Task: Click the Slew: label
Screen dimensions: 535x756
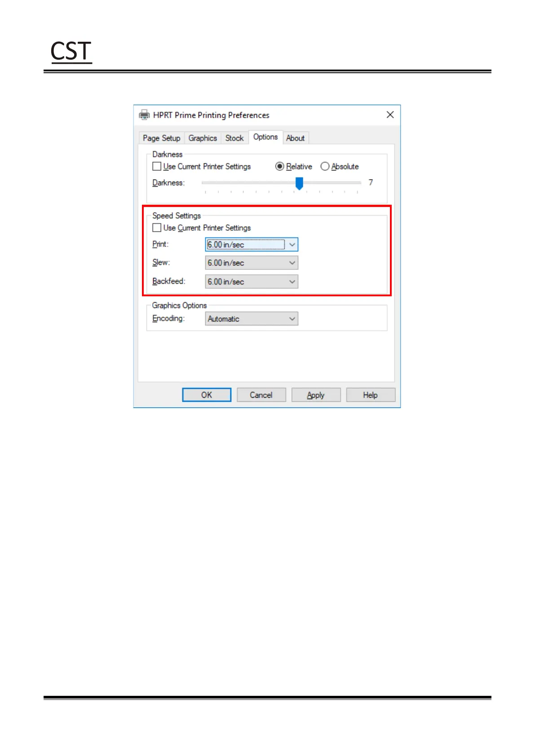Action: pyautogui.click(x=161, y=262)
